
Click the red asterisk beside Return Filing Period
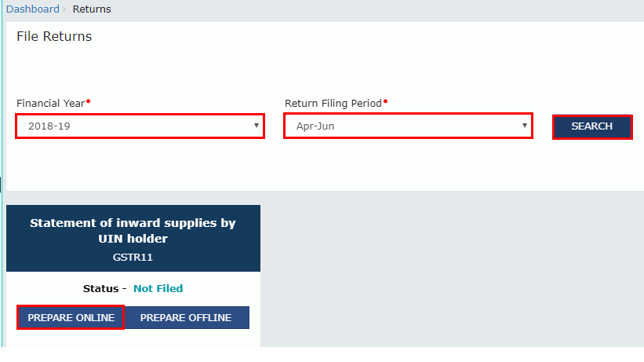click(x=385, y=101)
